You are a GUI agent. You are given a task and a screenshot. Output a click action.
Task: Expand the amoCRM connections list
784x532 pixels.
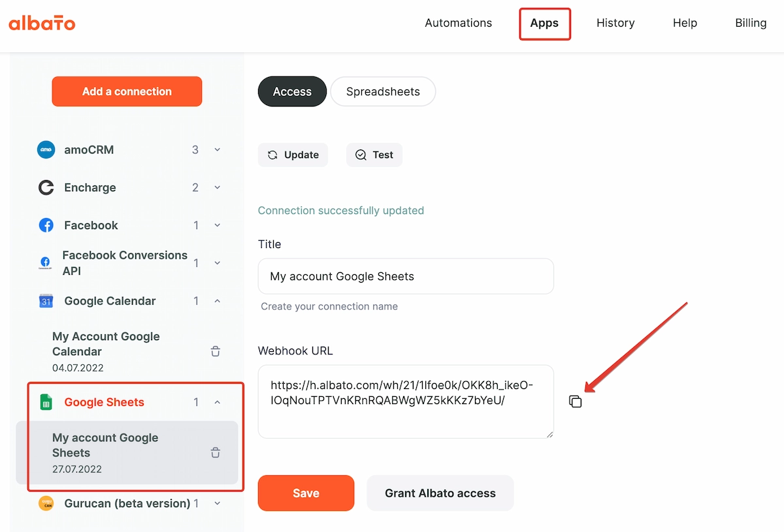218,149
